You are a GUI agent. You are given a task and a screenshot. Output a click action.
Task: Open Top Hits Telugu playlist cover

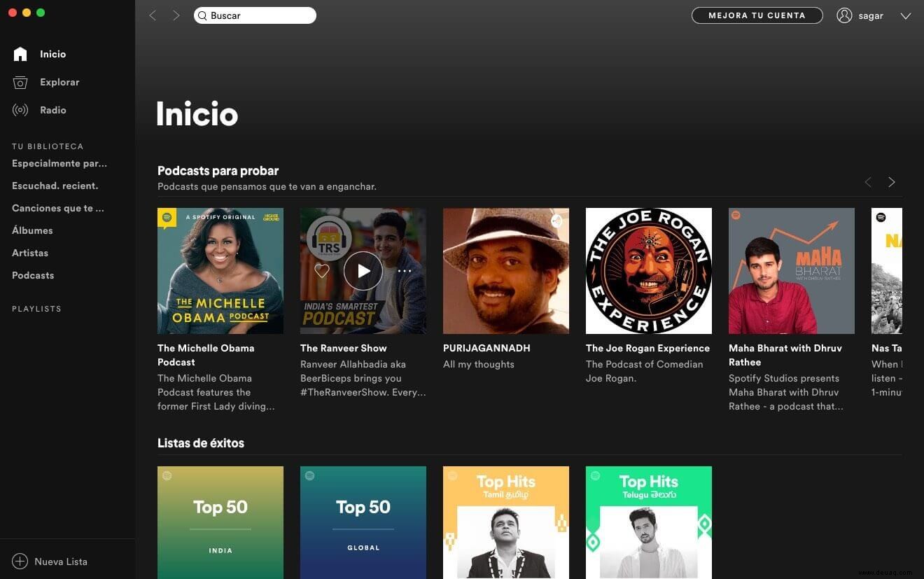tap(649, 522)
